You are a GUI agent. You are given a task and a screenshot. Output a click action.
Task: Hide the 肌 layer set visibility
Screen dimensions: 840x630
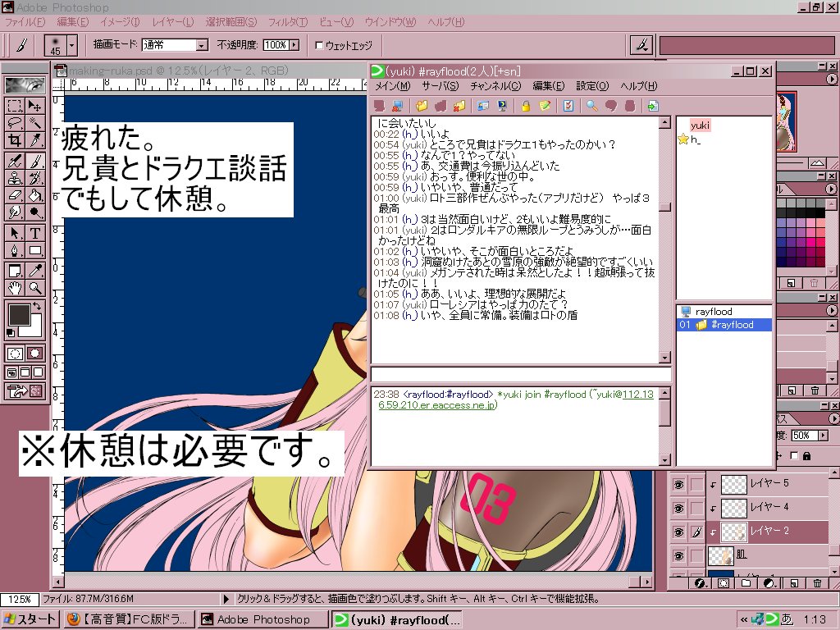point(678,556)
